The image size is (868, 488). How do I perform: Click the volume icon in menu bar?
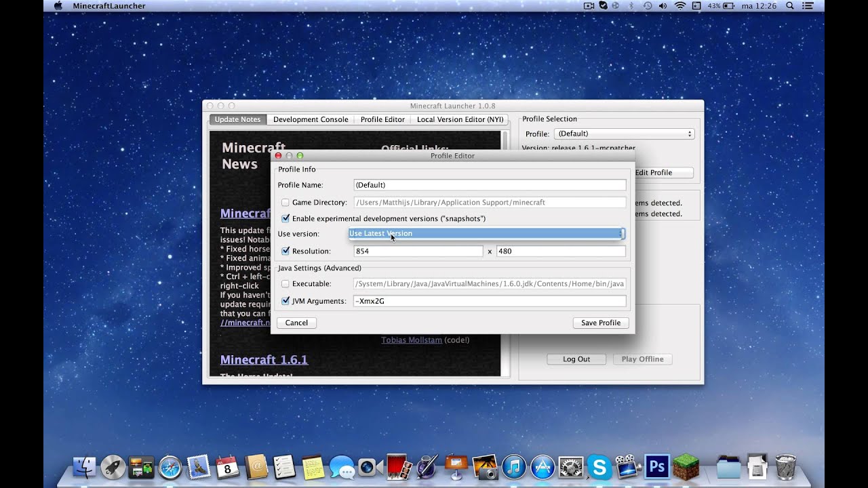[x=664, y=5]
